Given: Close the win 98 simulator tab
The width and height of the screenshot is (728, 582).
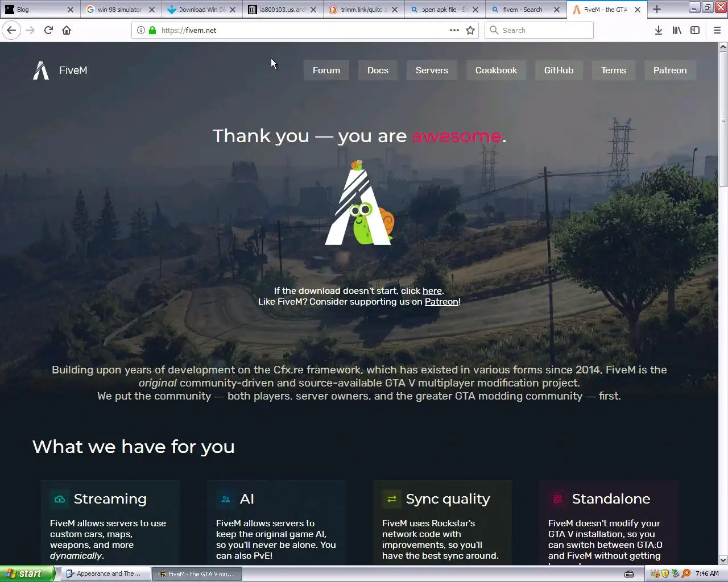Looking at the screenshot, I should coord(152,10).
